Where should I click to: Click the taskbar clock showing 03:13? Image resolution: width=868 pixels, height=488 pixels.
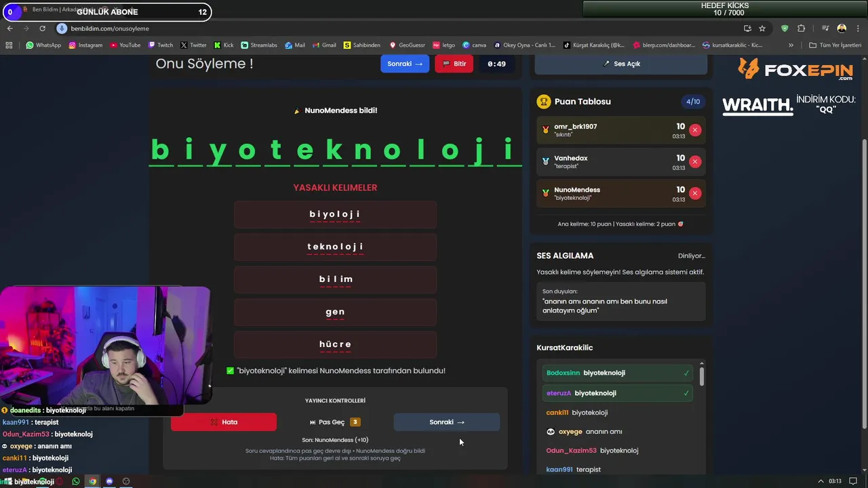click(x=835, y=481)
